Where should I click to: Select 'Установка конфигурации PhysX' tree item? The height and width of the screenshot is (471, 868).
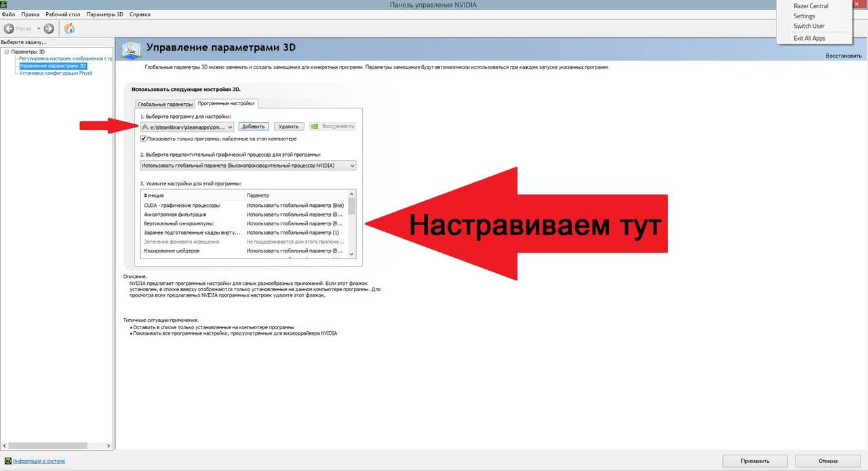tap(56, 73)
